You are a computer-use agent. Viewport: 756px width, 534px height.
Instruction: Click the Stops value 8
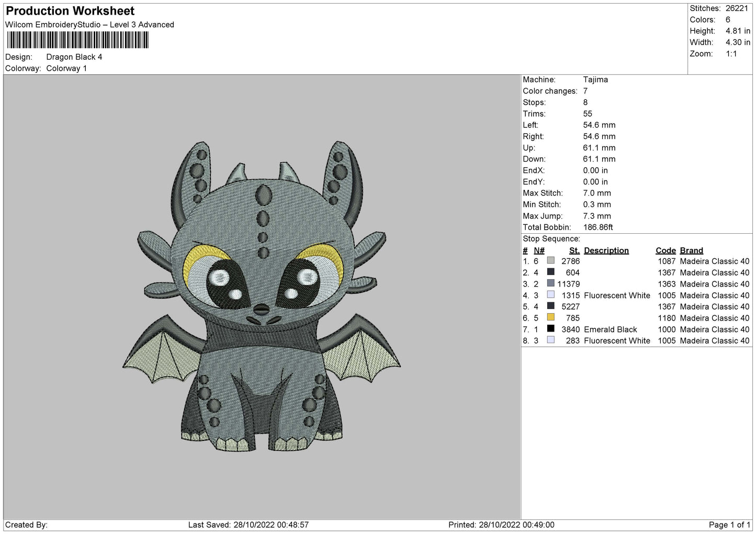point(585,103)
